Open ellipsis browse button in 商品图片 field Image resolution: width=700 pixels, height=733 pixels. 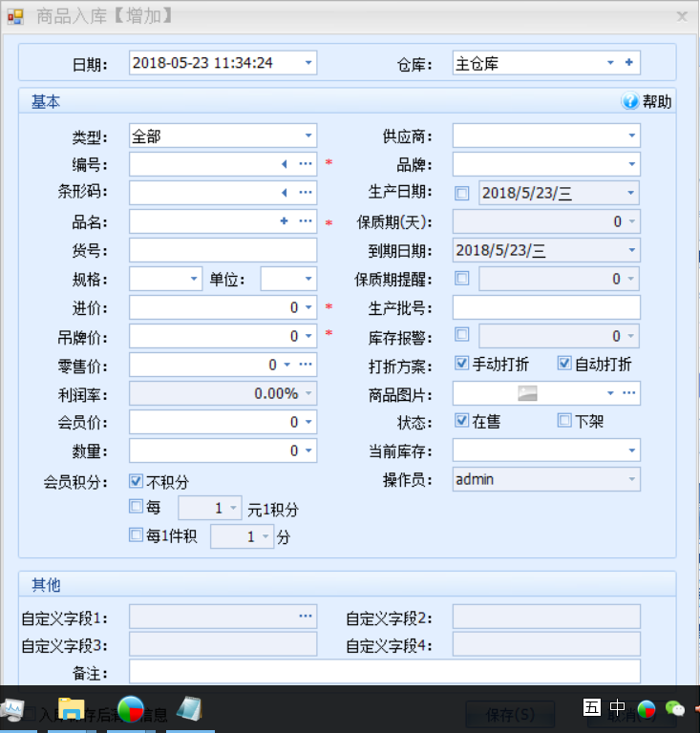(x=628, y=393)
